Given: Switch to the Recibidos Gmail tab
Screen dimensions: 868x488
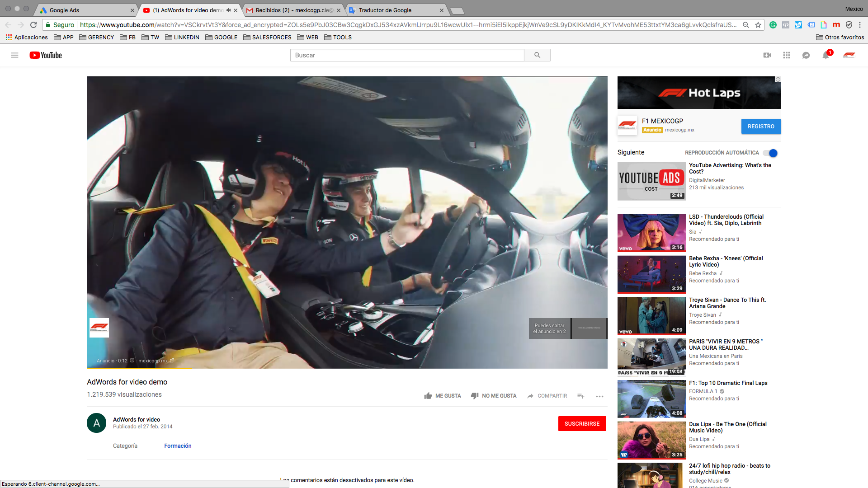Looking at the screenshot, I should 293,10.
